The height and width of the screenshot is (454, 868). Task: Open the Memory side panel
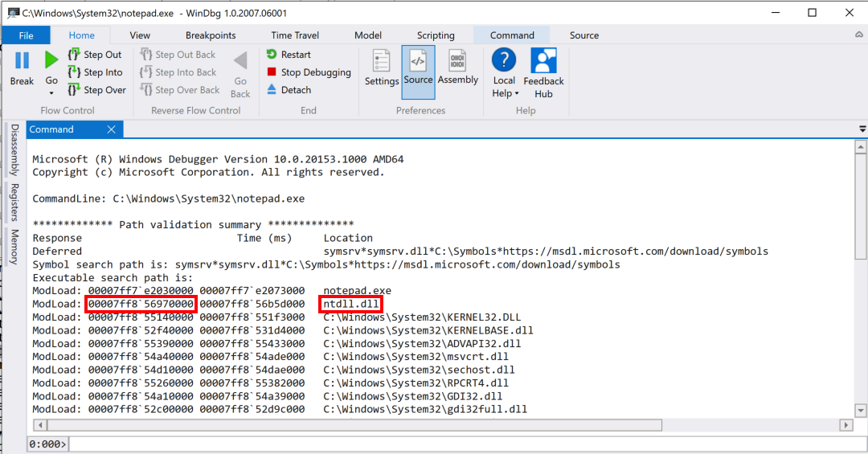15,247
